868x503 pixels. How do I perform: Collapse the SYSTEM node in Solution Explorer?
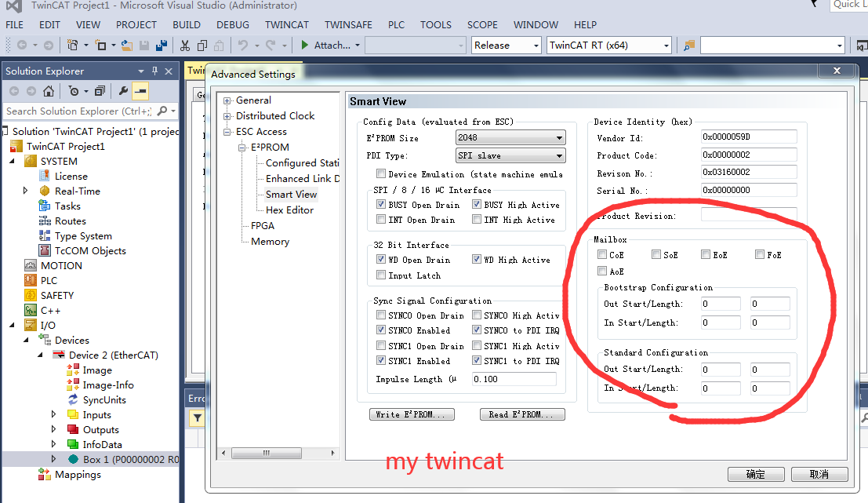point(13,161)
